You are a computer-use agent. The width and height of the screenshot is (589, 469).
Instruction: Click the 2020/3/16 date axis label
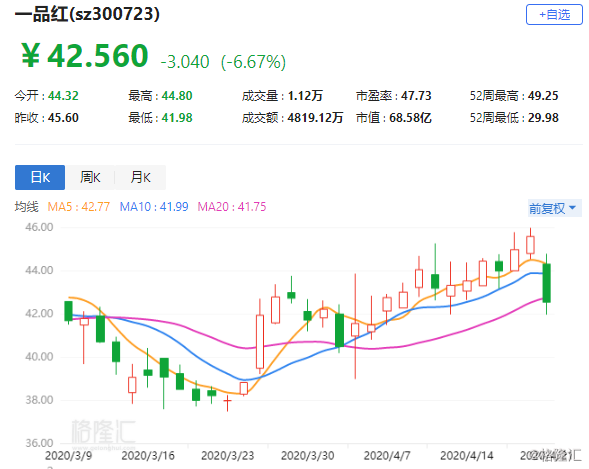click(148, 456)
